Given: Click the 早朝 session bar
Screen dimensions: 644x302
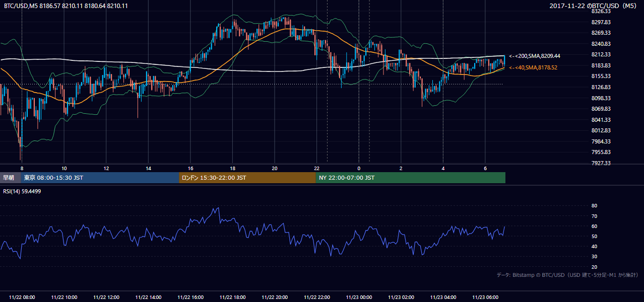Looking at the screenshot, I should point(10,178).
